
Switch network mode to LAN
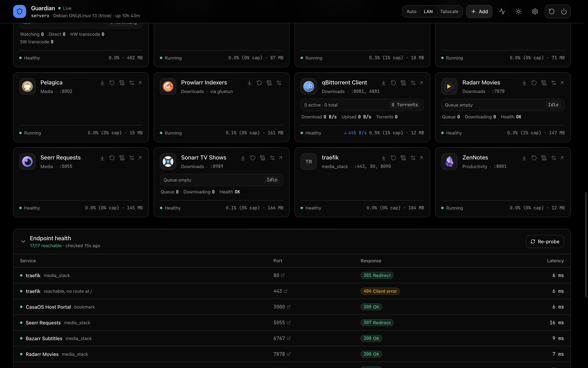click(x=428, y=11)
